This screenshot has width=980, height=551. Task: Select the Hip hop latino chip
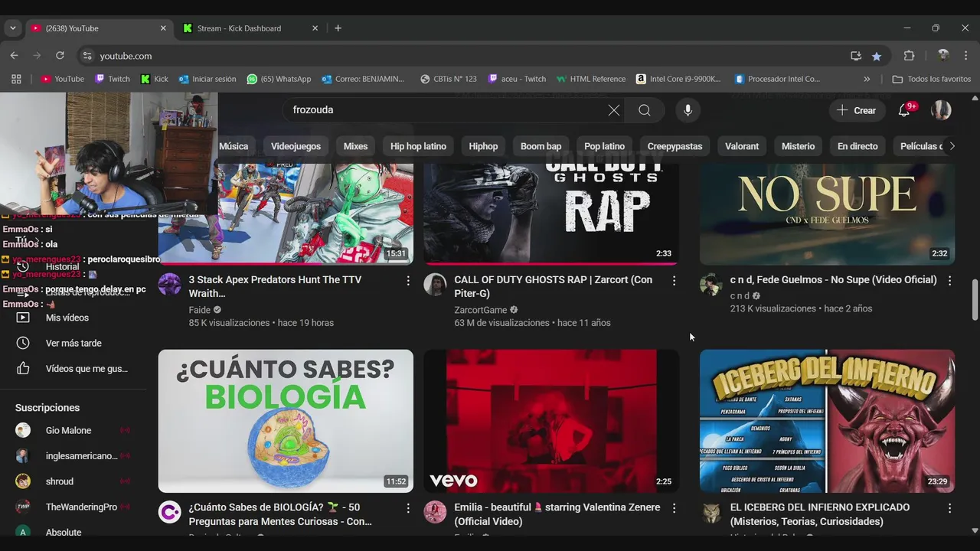click(418, 146)
